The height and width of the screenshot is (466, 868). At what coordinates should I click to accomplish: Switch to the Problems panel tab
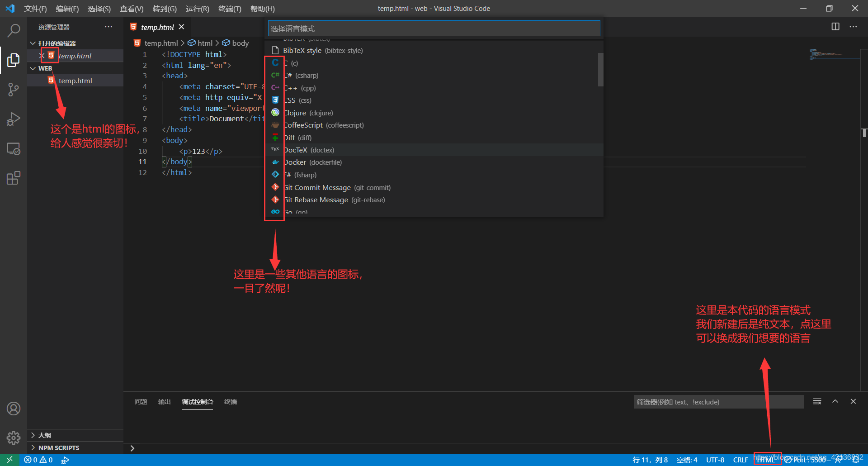[x=141, y=402]
